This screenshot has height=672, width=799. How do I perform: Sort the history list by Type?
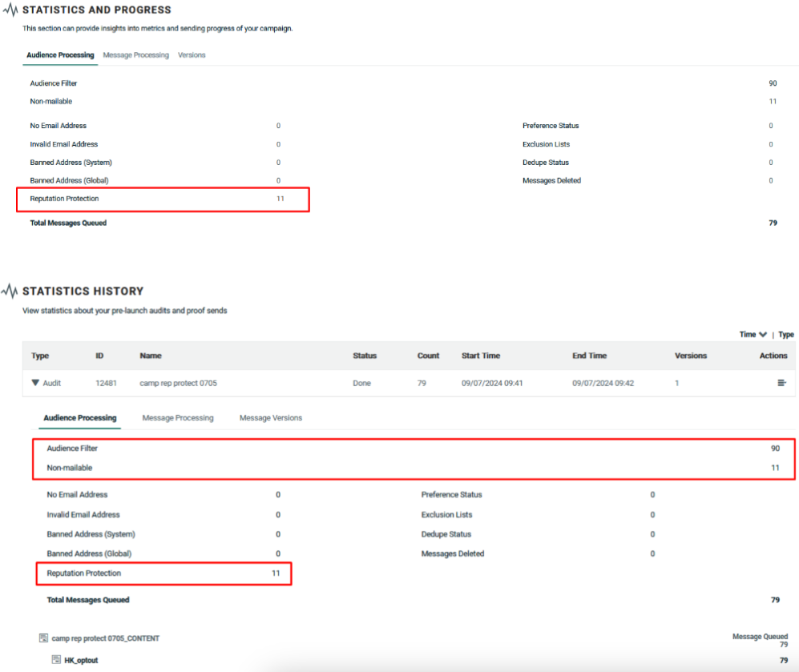point(786,335)
